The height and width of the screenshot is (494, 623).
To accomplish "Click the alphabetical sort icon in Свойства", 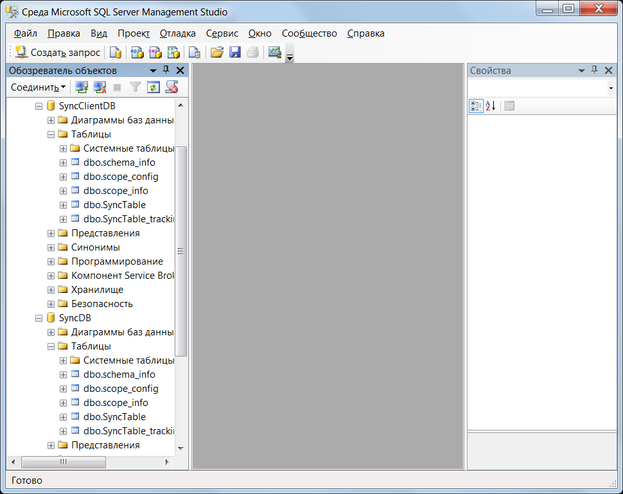I will (x=491, y=106).
